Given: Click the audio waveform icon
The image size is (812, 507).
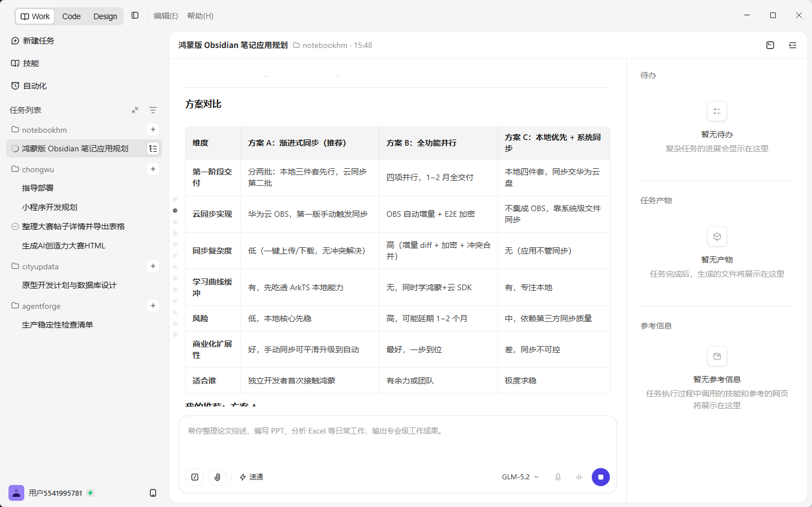Looking at the screenshot, I should click(x=579, y=477).
